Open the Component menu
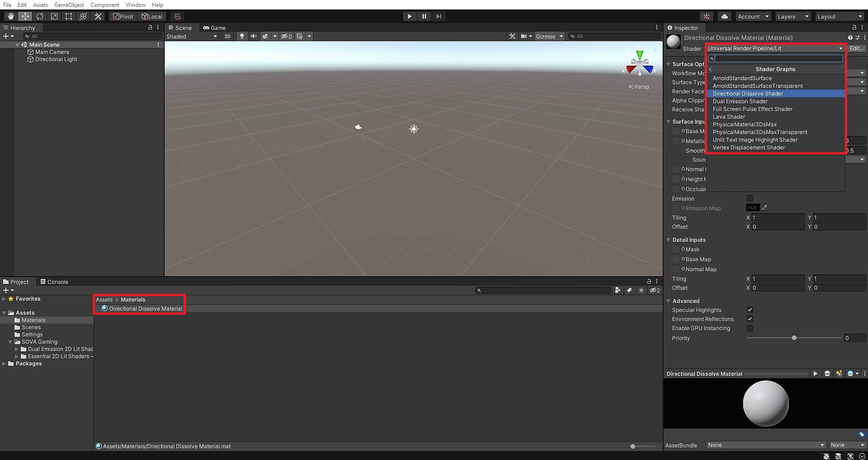The width and height of the screenshot is (868, 460). pyautogui.click(x=104, y=5)
